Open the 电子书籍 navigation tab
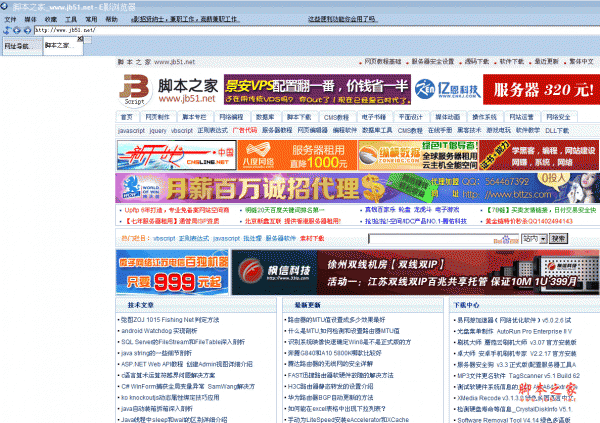600x423 pixels. pyautogui.click(x=373, y=117)
